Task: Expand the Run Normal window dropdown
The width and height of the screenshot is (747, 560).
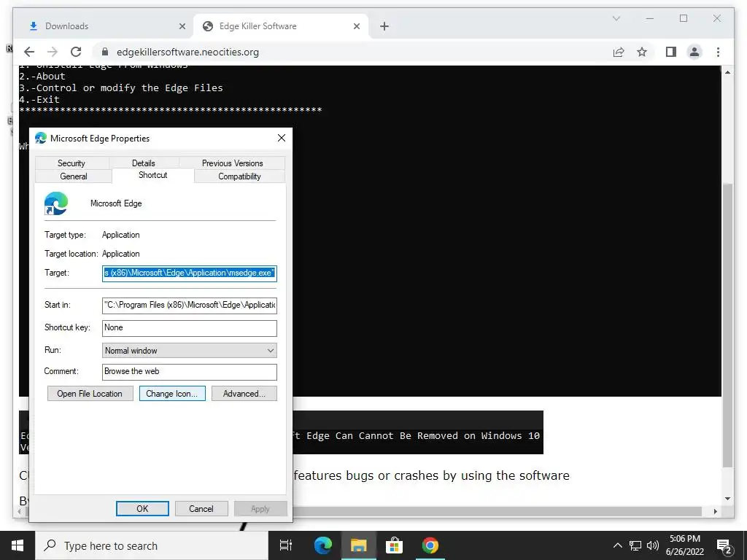Action: point(189,351)
